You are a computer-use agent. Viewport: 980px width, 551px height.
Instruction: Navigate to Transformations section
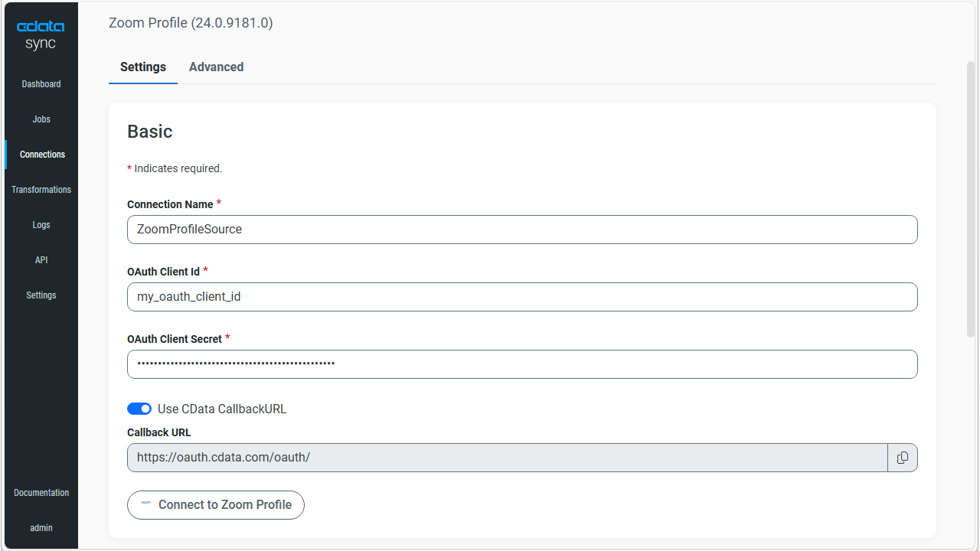tap(41, 190)
